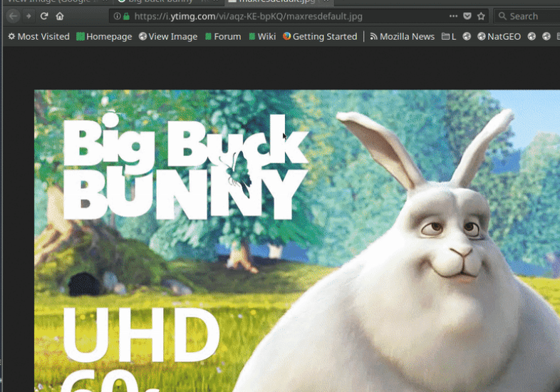Open the Homepage bookmark

[x=104, y=36]
